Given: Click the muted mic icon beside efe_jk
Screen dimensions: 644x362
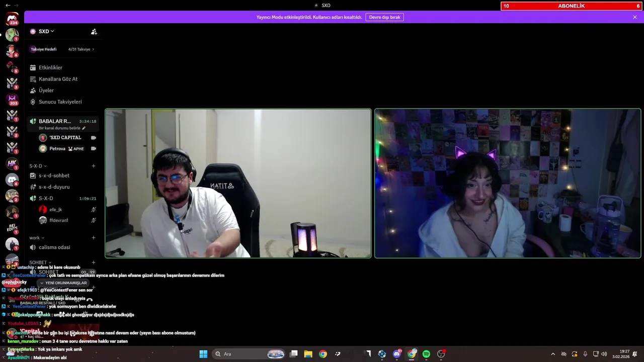Looking at the screenshot, I should click(x=93, y=209).
